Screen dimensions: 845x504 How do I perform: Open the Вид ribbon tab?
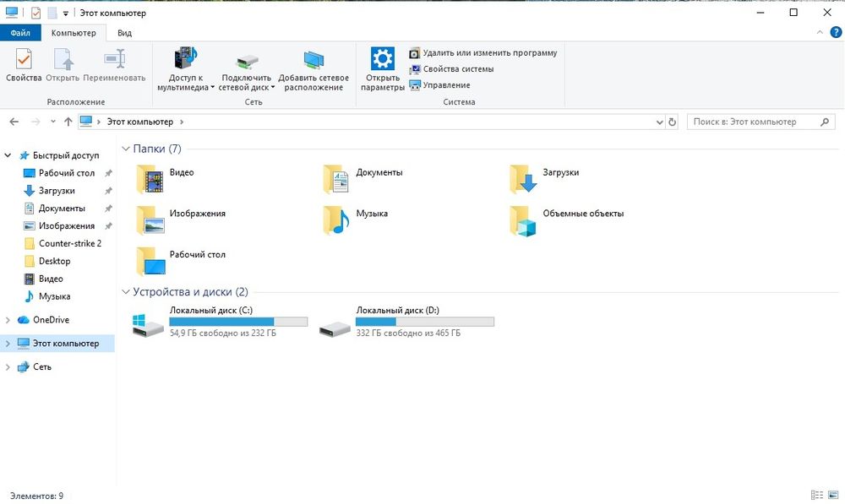(124, 33)
